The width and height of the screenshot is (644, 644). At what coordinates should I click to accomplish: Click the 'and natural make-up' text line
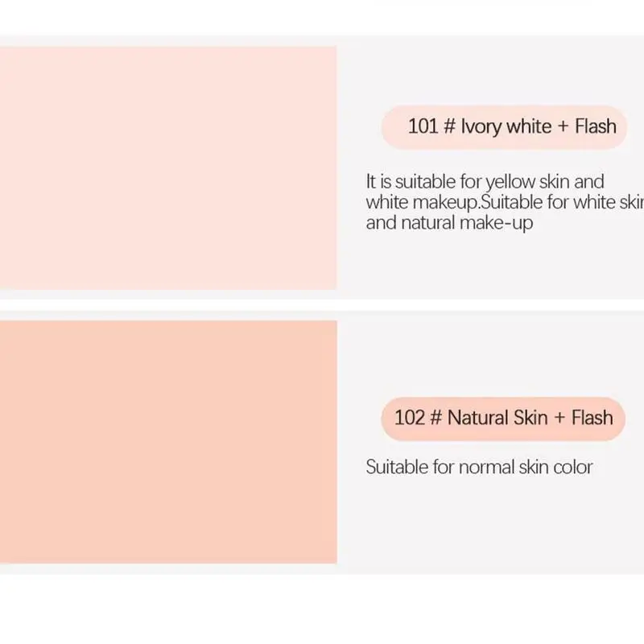click(x=449, y=224)
